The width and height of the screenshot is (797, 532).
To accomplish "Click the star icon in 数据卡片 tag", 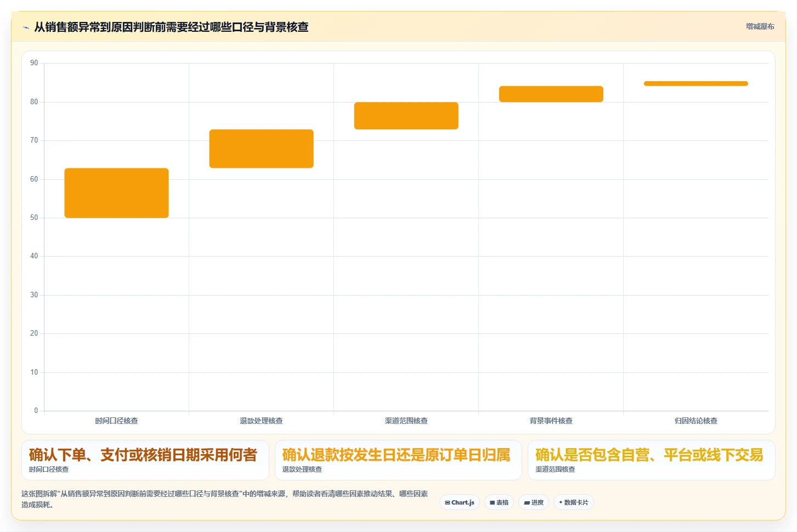I will click(x=561, y=502).
